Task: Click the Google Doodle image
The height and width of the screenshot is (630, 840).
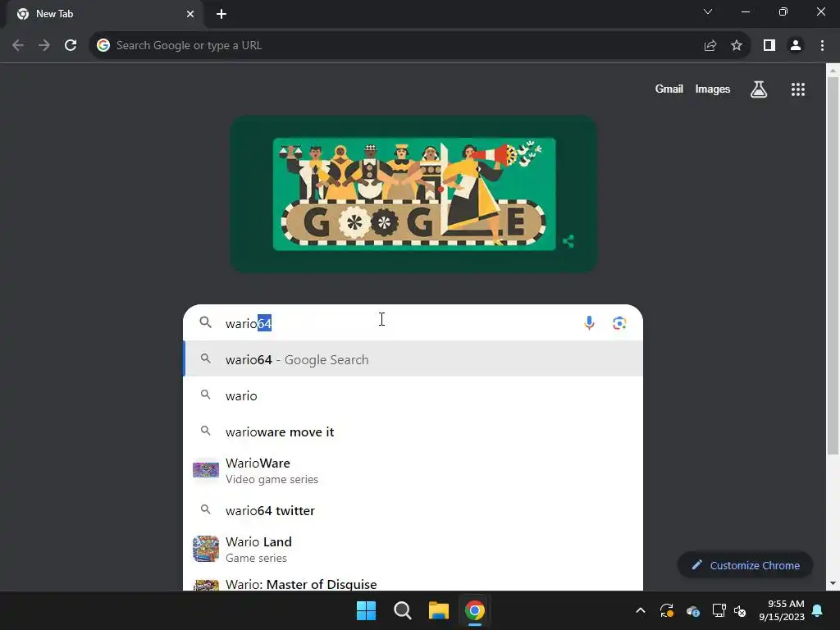Action: [x=414, y=194]
